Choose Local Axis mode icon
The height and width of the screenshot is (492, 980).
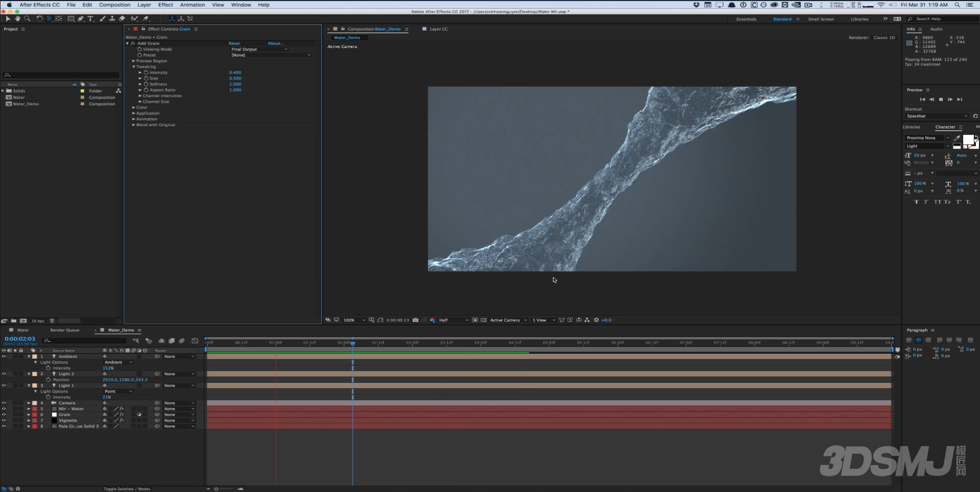coord(172,18)
